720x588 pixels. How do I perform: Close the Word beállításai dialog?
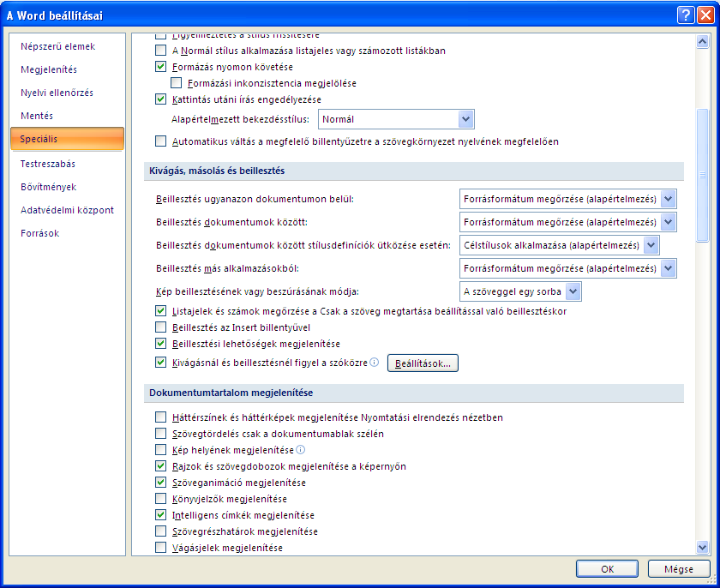(705, 15)
